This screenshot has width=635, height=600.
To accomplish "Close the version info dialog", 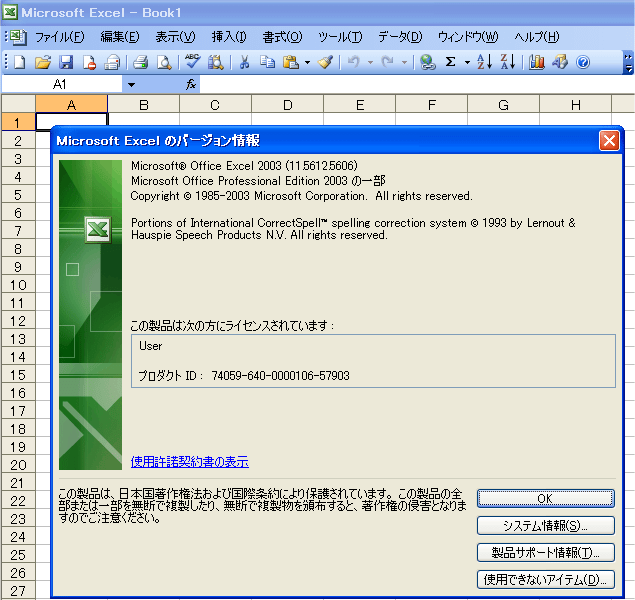I will 609,140.
